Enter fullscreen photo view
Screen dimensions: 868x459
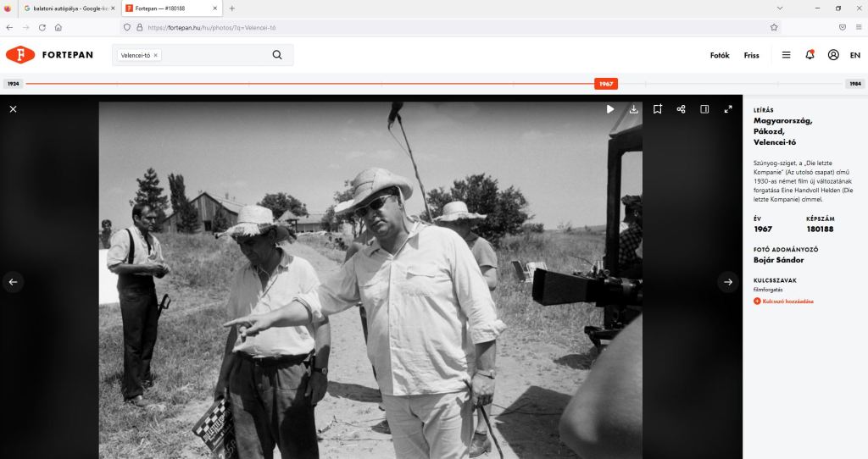click(728, 109)
